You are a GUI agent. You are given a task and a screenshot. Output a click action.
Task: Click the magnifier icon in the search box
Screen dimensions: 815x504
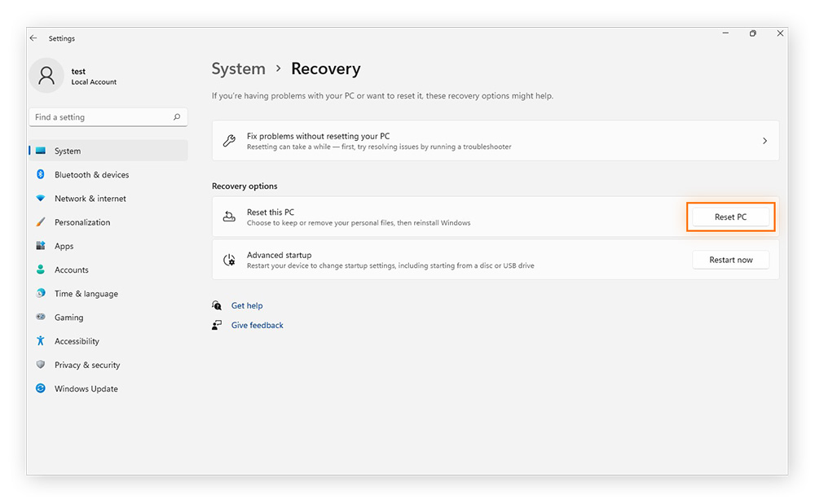pyautogui.click(x=177, y=116)
